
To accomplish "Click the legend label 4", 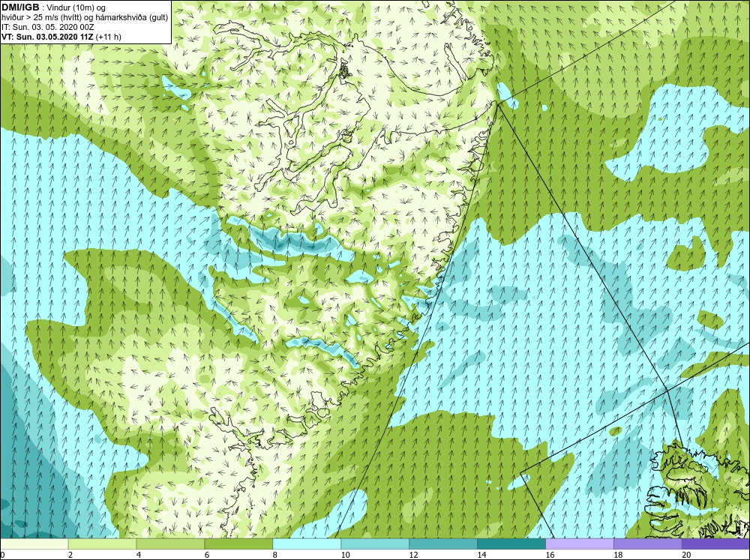I will coord(139,555).
